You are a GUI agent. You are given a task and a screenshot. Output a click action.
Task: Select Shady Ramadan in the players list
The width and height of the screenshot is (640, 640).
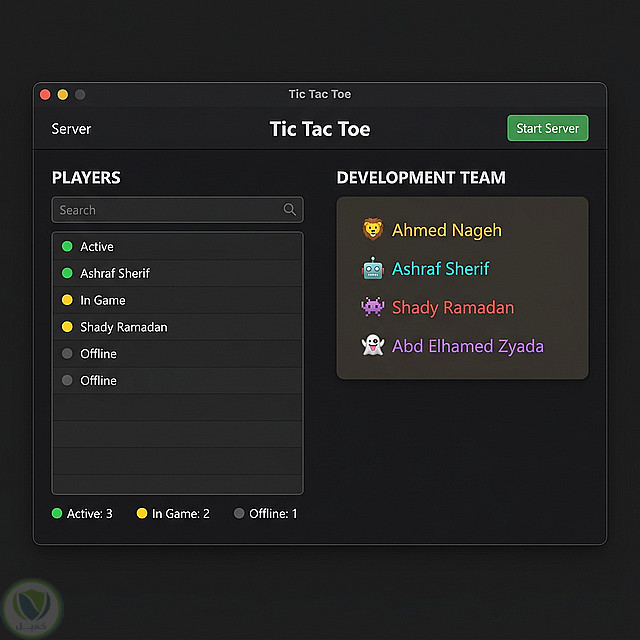click(124, 327)
